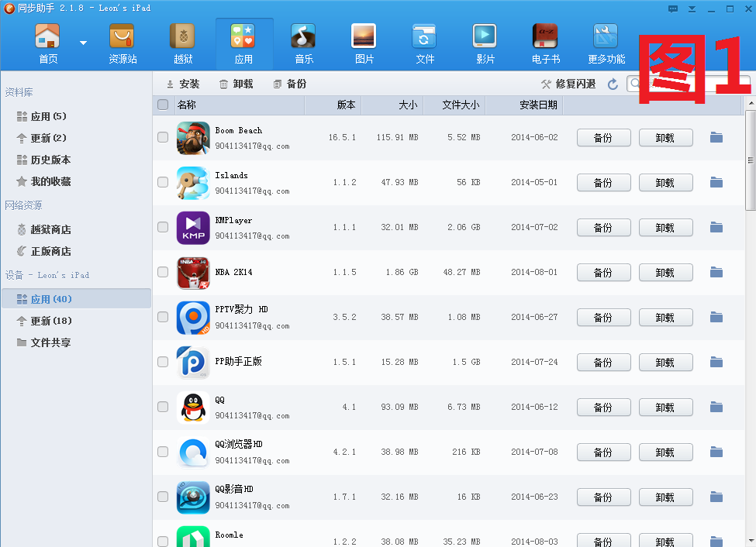The image size is (756, 547).
Task: Open the 电子书 e-books section
Action: click(x=545, y=43)
